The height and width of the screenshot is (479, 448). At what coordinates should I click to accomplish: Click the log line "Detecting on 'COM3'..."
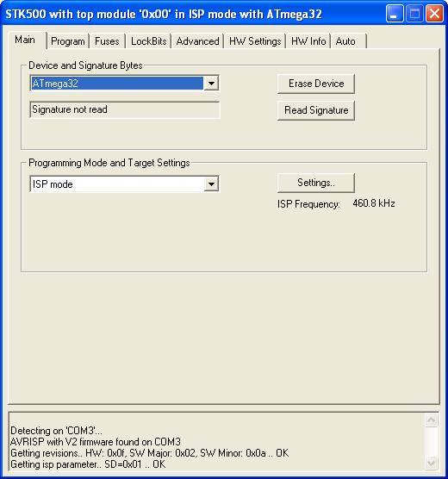pos(56,431)
